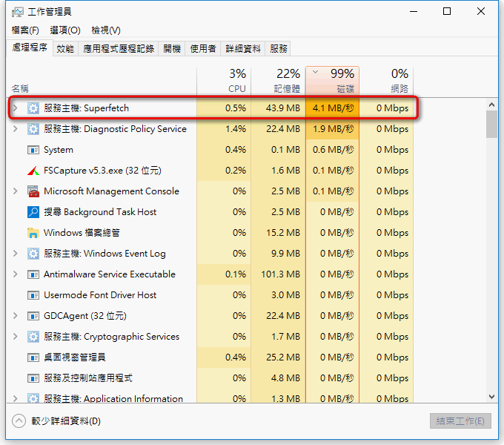Image resolution: width=504 pixels, height=445 pixels.
Task: Click the Antimalware Service Executable icon
Action: click(x=33, y=274)
